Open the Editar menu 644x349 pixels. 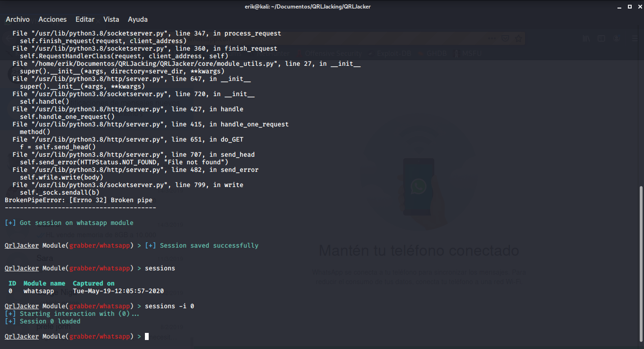[x=85, y=19]
